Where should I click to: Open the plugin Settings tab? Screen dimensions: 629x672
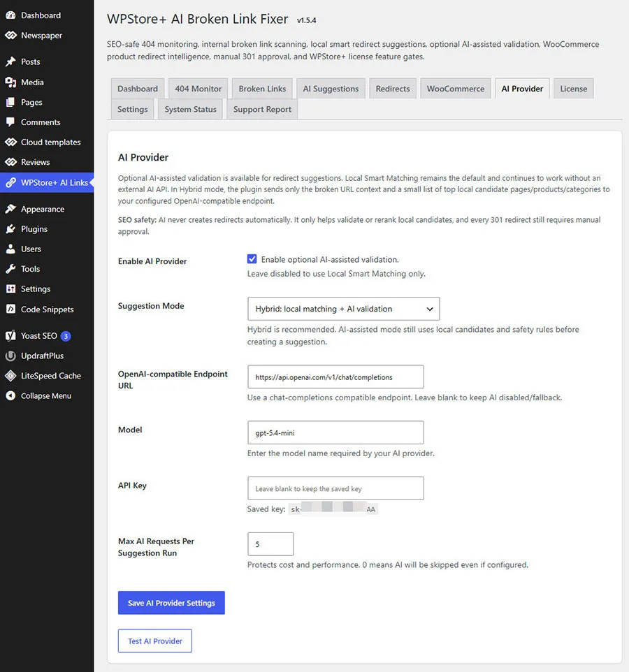(x=133, y=109)
